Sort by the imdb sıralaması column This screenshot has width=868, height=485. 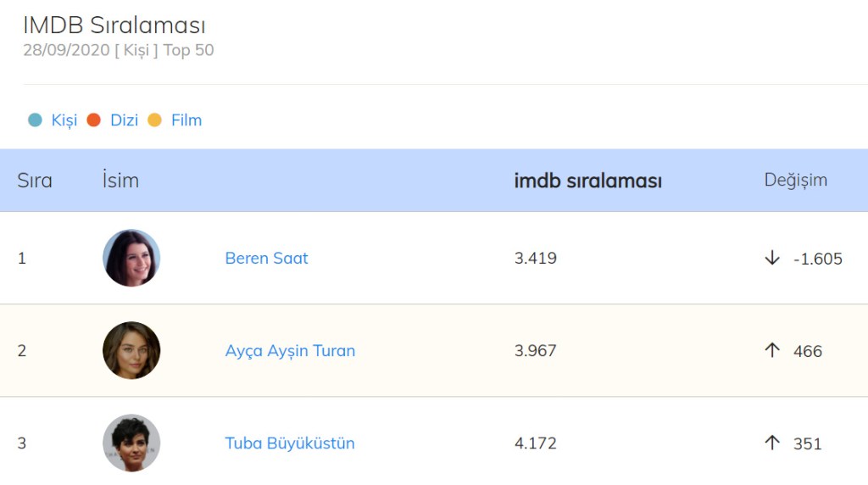pos(587,181)
